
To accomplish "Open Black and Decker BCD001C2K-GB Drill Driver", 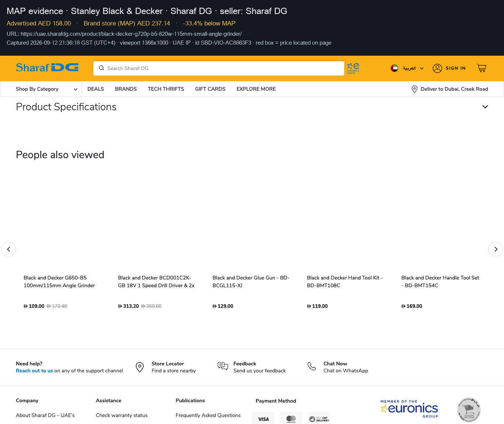I will point(156,282).
